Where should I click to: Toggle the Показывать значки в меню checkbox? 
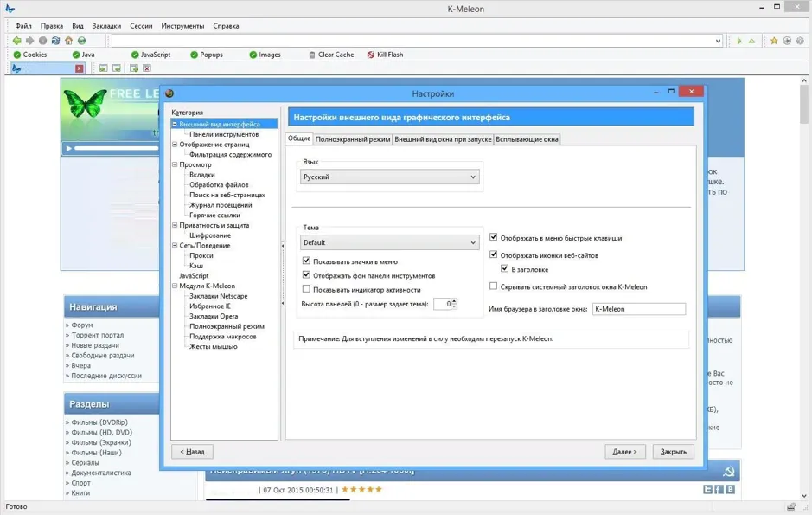[x=307, y=261]
